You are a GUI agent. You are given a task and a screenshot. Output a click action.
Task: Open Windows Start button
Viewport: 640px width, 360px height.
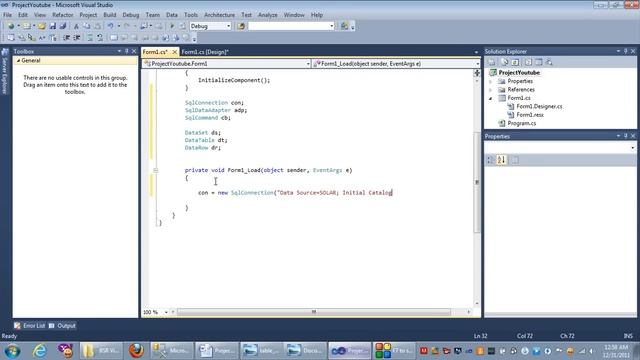12,351
